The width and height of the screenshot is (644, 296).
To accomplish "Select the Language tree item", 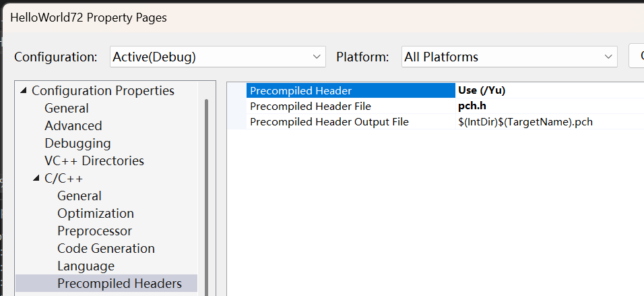I will [x=86, y=266].
